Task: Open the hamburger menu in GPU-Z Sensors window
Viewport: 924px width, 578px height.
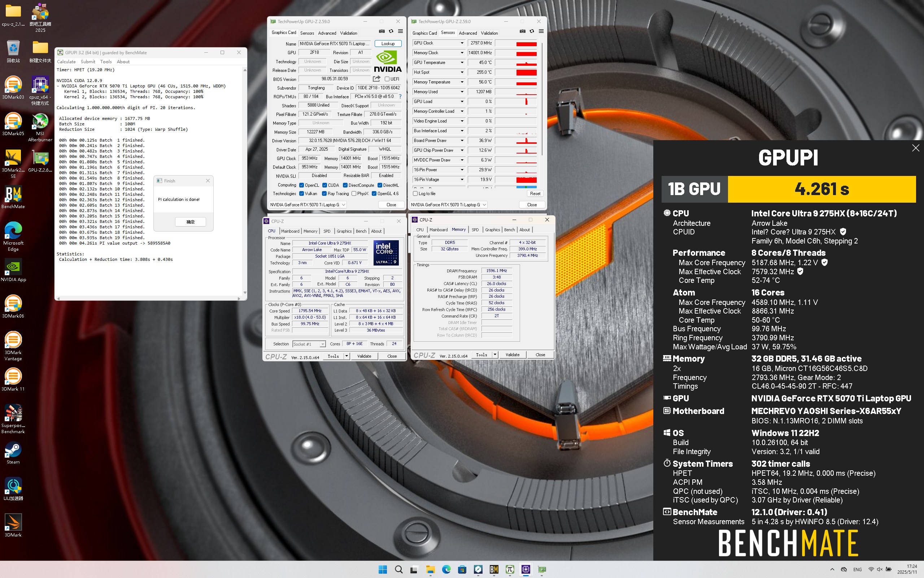Action: (541, 31)
